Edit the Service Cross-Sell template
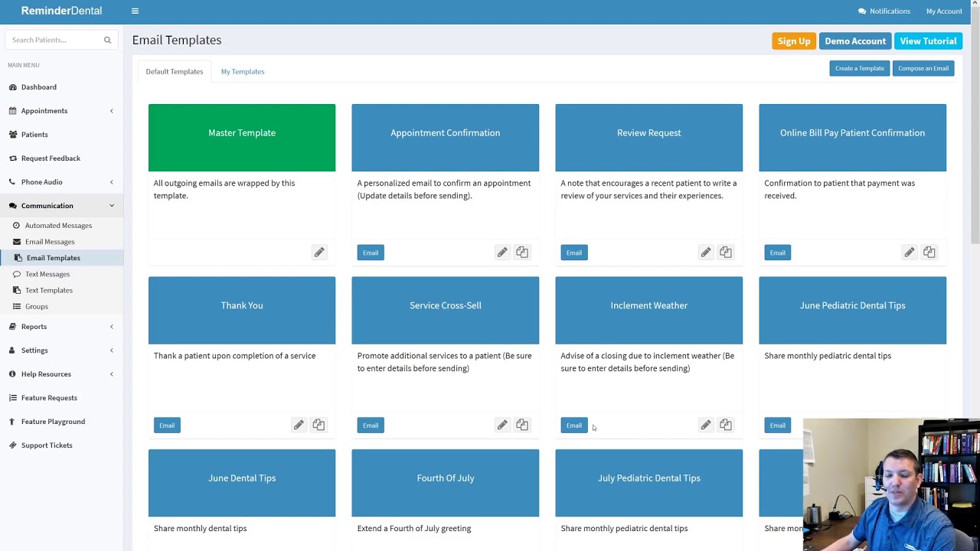 tap(502, 425)
